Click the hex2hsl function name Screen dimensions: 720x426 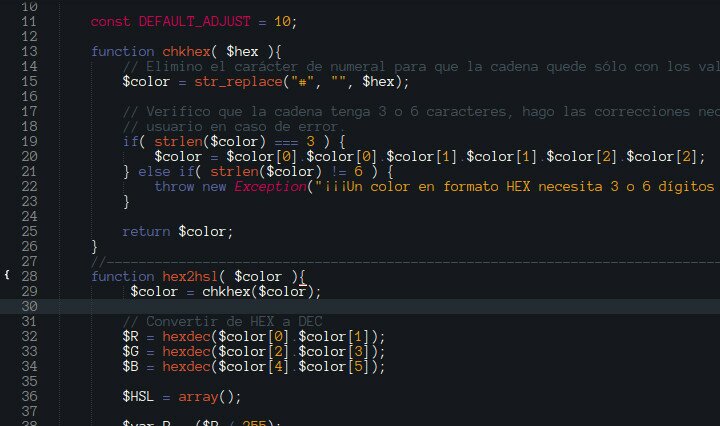click(x=190, y=276)
